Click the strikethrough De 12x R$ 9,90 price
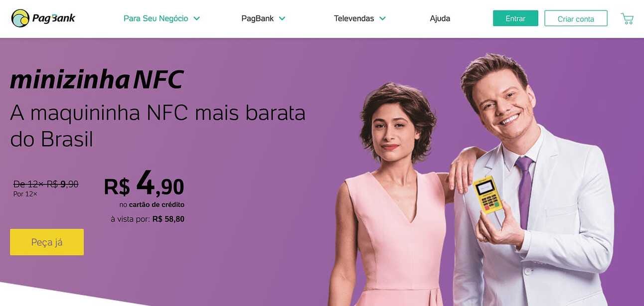 46,184
